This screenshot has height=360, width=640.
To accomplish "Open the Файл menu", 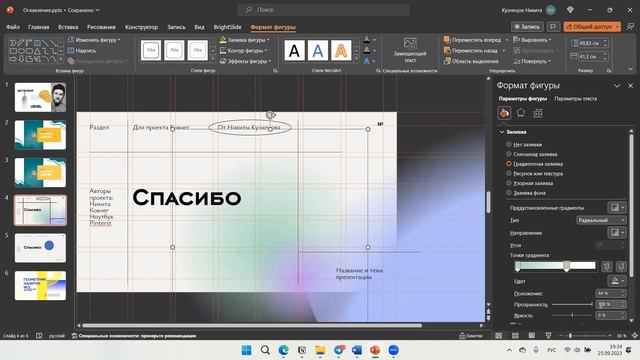I will [13, 27].
